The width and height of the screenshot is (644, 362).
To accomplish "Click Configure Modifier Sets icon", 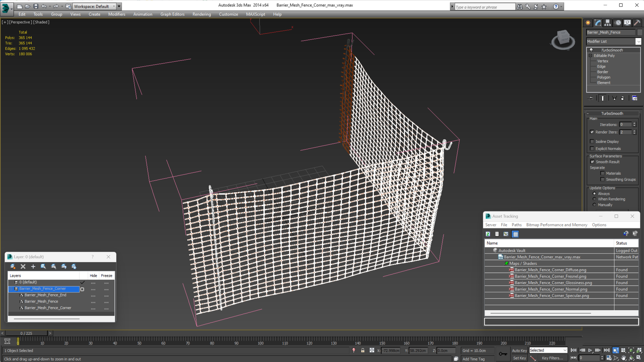I will (635, 98).
